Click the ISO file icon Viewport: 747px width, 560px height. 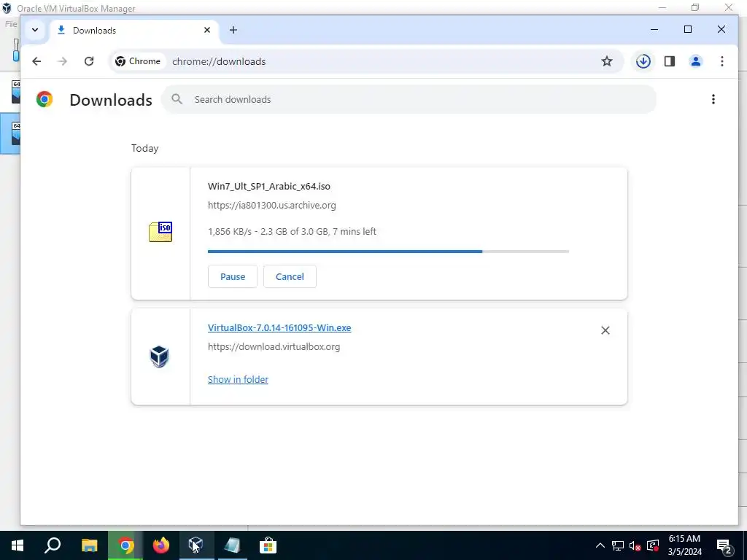tap(160, 232)
